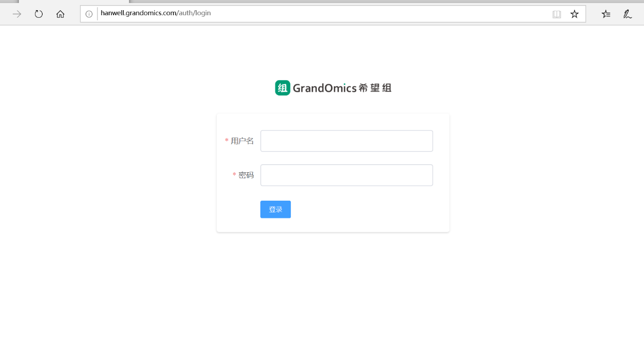Open reading view book icon

(557, 14)
